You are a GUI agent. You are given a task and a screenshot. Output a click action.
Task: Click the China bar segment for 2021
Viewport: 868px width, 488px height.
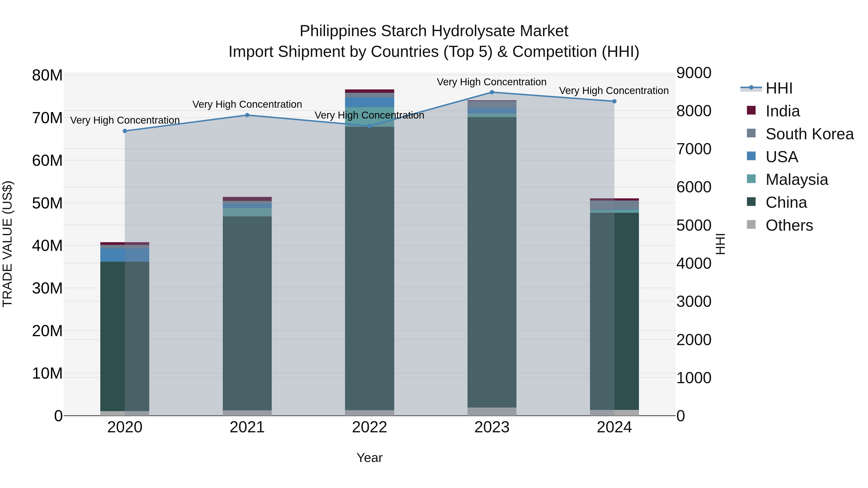247,313
